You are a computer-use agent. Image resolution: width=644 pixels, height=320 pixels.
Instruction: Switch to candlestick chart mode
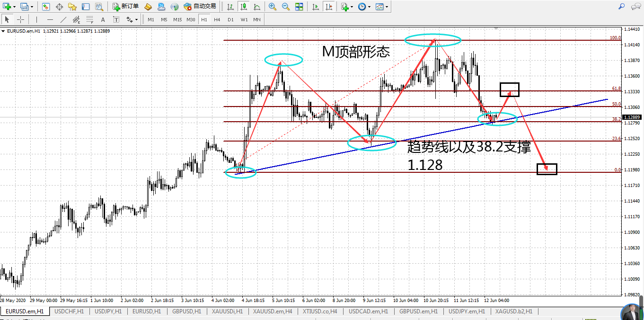pyautogui.click(x=243, y=7)
